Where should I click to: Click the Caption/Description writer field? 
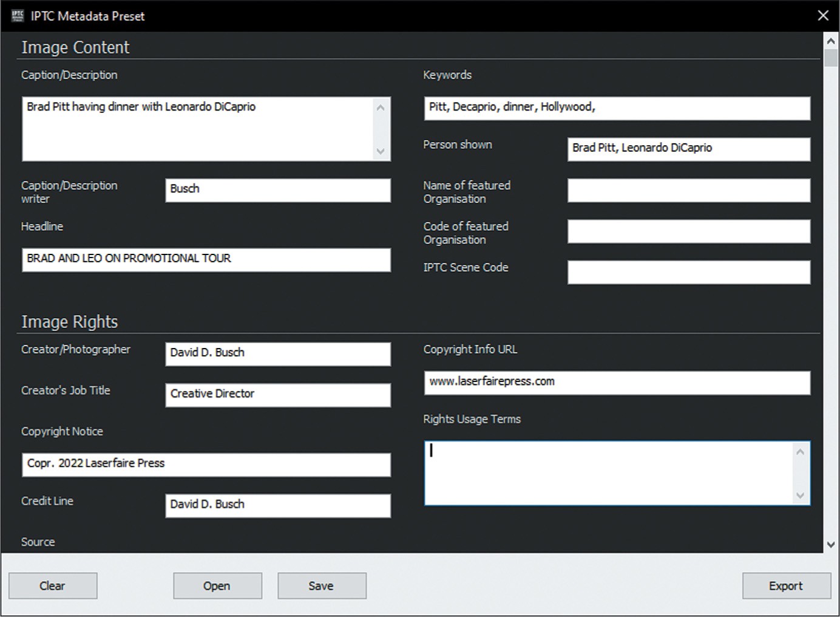click(x=278, y=190)
